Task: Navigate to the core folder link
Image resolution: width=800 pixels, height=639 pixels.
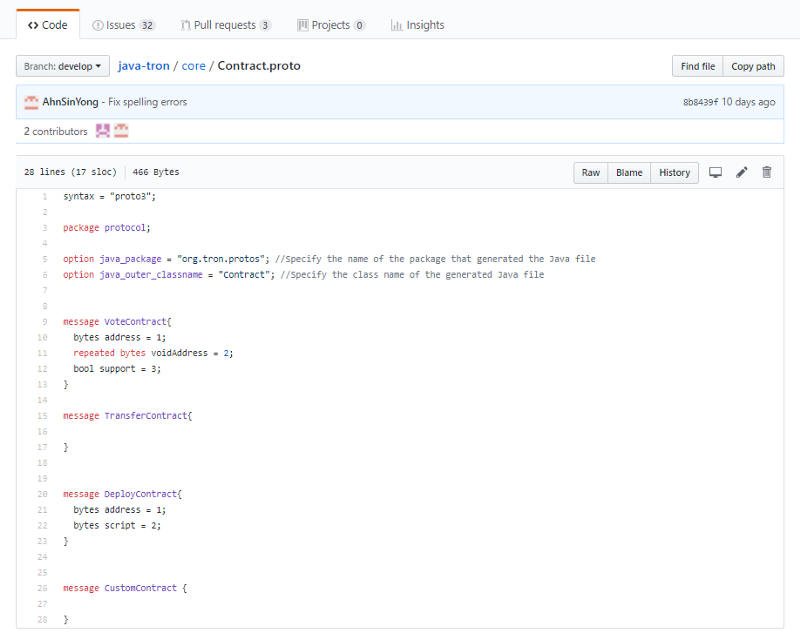Action: 193,66
